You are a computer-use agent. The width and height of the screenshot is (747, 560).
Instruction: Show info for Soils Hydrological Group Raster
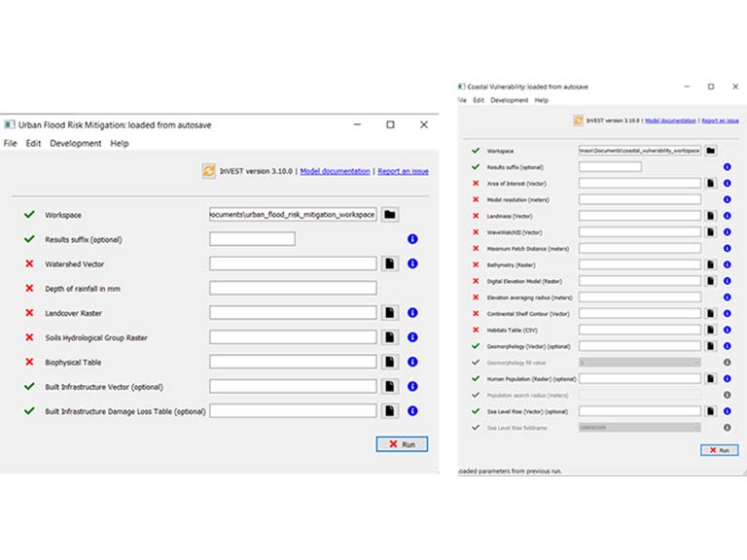tap(412, 337)
